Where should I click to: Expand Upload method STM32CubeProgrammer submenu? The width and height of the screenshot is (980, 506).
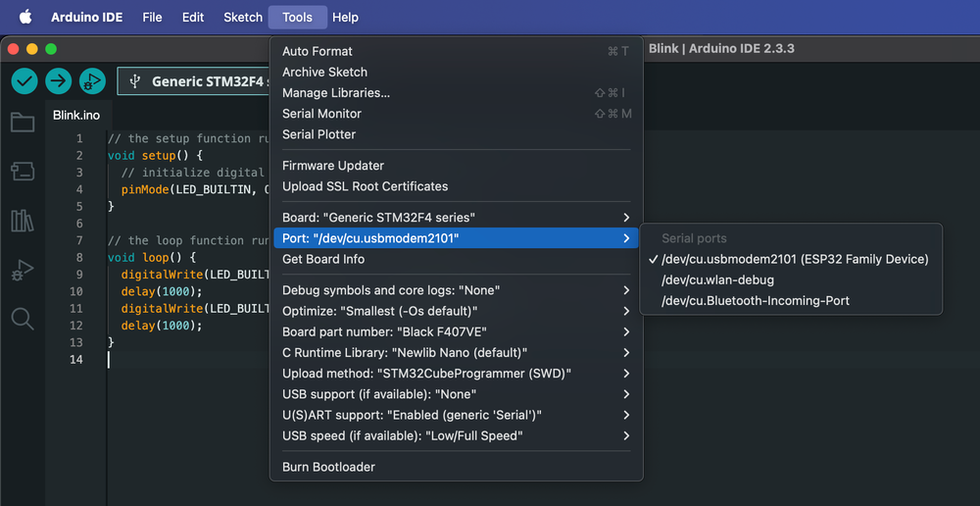[x=456, y=374]
